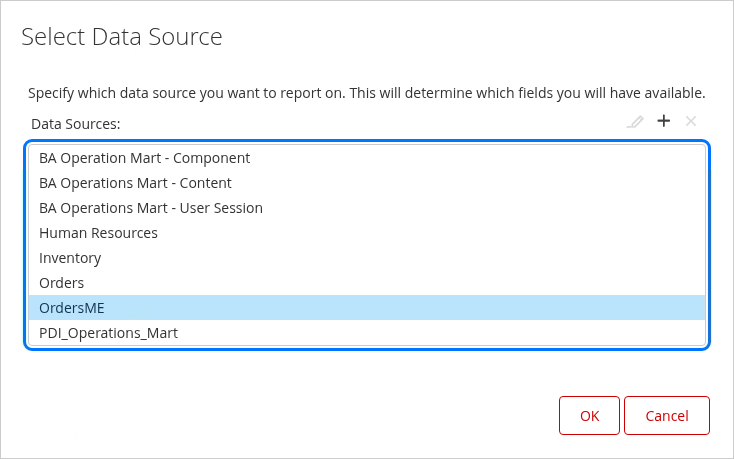Select BA Operations Mart - Content entry
Screen dimensions: 734x459
[x=135, y=183]
